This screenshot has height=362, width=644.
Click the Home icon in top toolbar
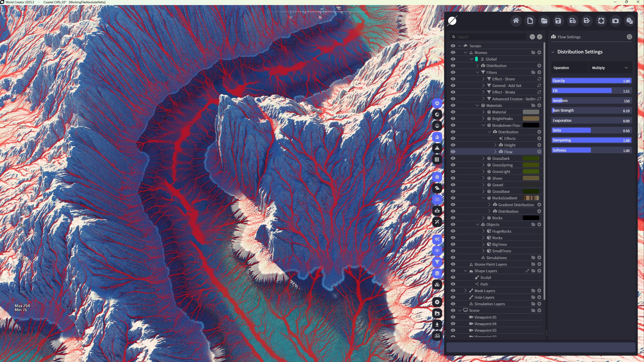tap(516, 21)
